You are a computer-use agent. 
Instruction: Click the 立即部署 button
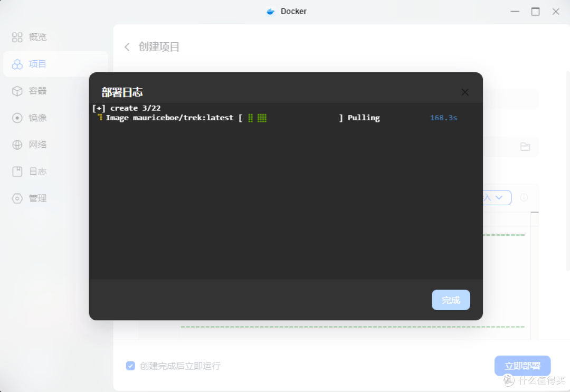click(x=522, y=366)
